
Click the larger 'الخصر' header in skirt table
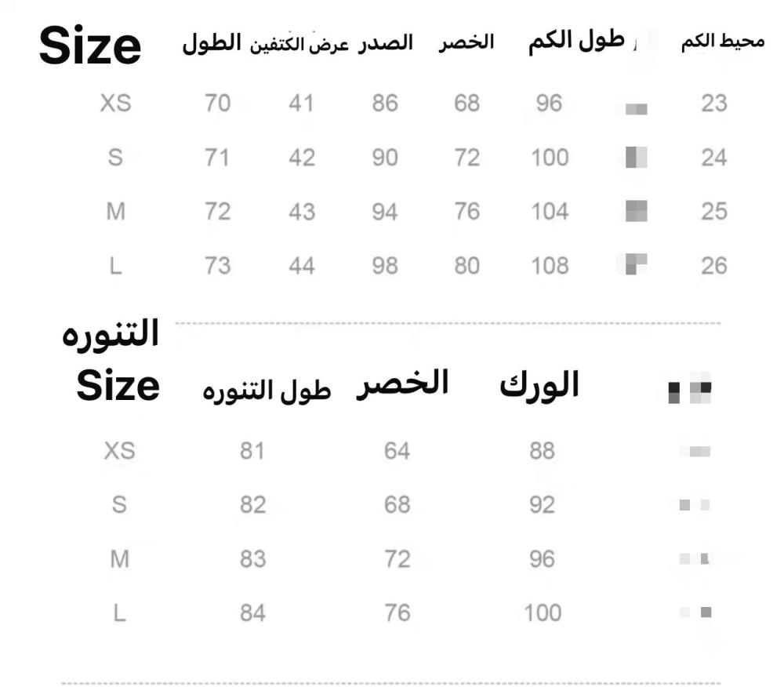pyautogui.click(x=403, y=383)
